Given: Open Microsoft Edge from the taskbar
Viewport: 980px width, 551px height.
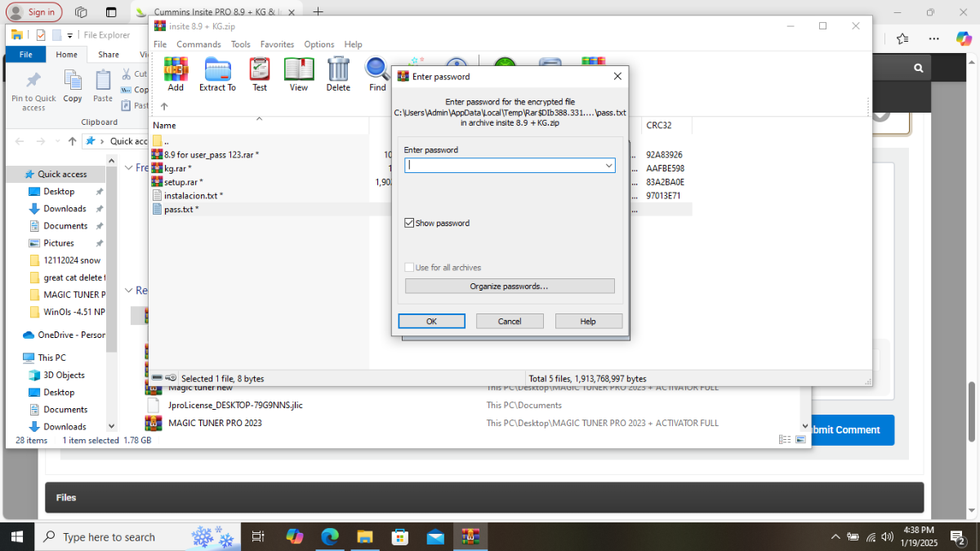Looking at the screenshot, I should point(330,536).
